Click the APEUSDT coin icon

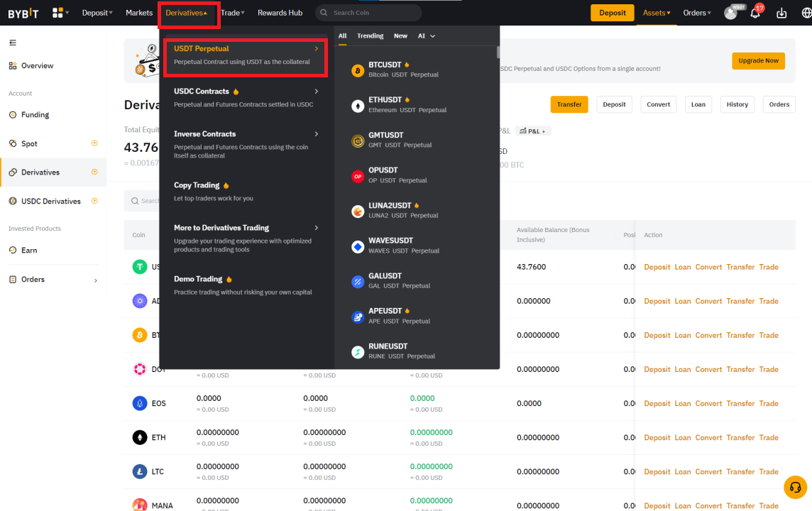[x=357, y=317]
